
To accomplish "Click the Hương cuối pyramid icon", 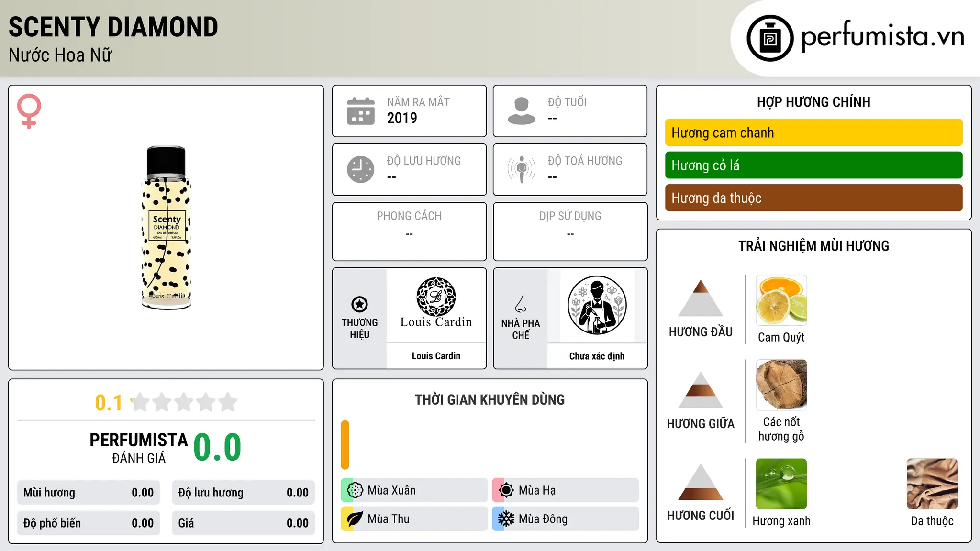I will click(x=701, y=482).
